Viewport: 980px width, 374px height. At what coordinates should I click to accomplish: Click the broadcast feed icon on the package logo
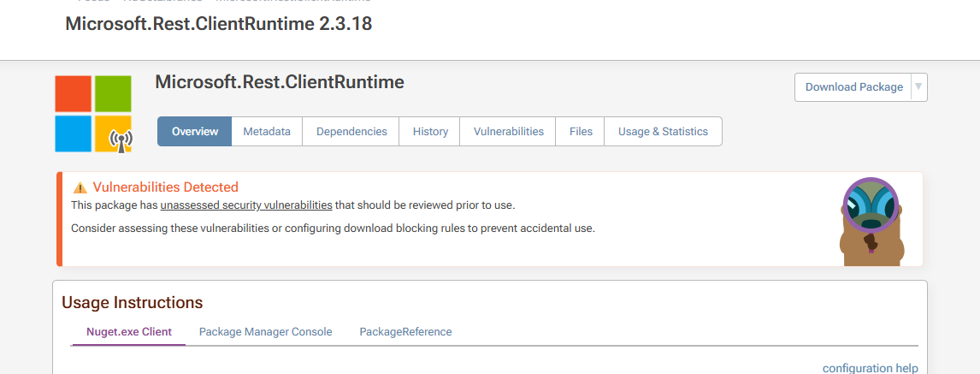click(x=121, y=140)
